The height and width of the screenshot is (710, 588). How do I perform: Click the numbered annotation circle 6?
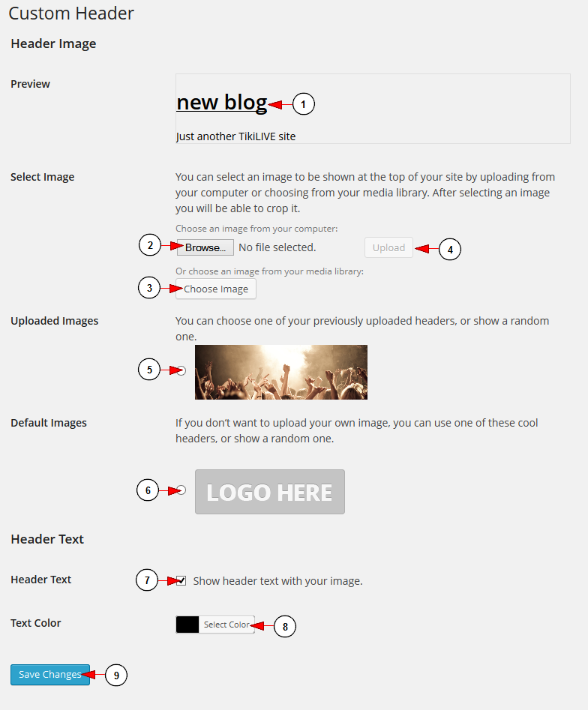[148, 490]
